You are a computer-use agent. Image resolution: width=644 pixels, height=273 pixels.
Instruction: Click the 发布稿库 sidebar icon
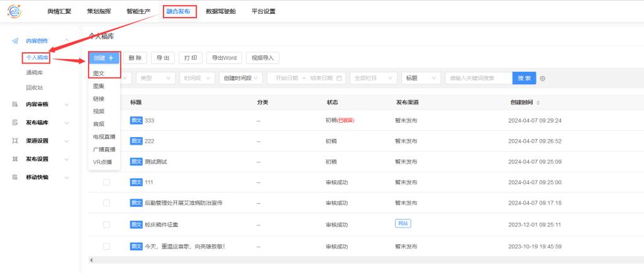(x=15, y=122)
